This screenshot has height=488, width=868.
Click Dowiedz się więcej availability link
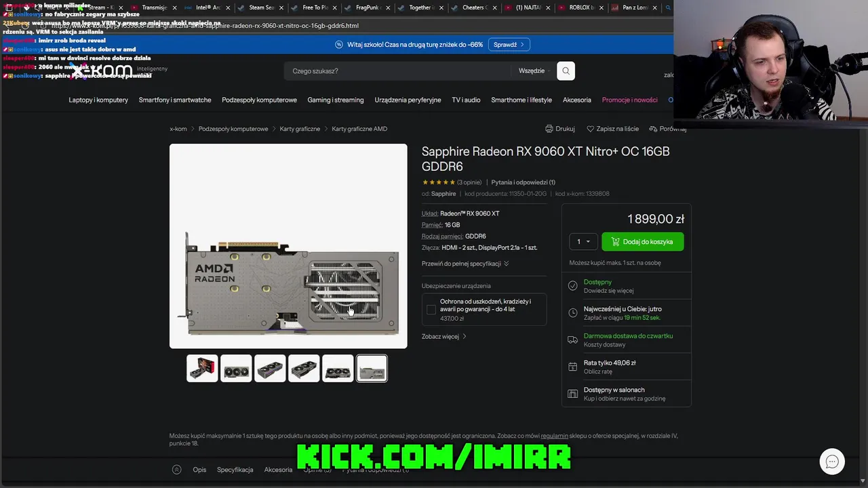tap(608, 291)
